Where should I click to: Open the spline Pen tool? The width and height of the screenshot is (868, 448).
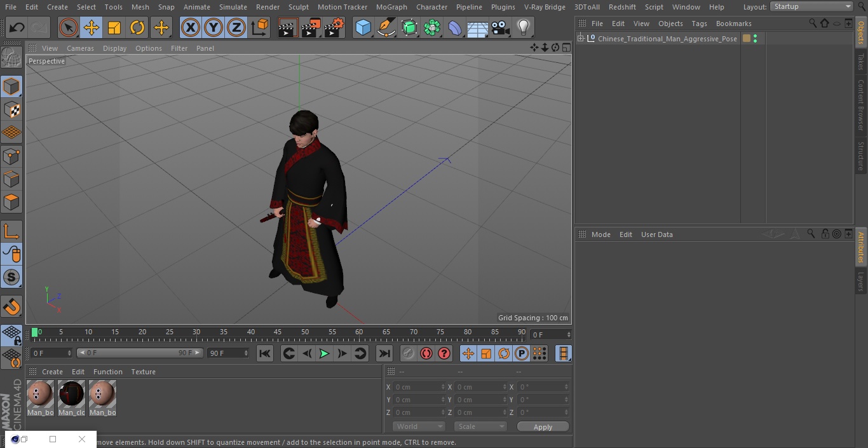(x=386, y=27)
